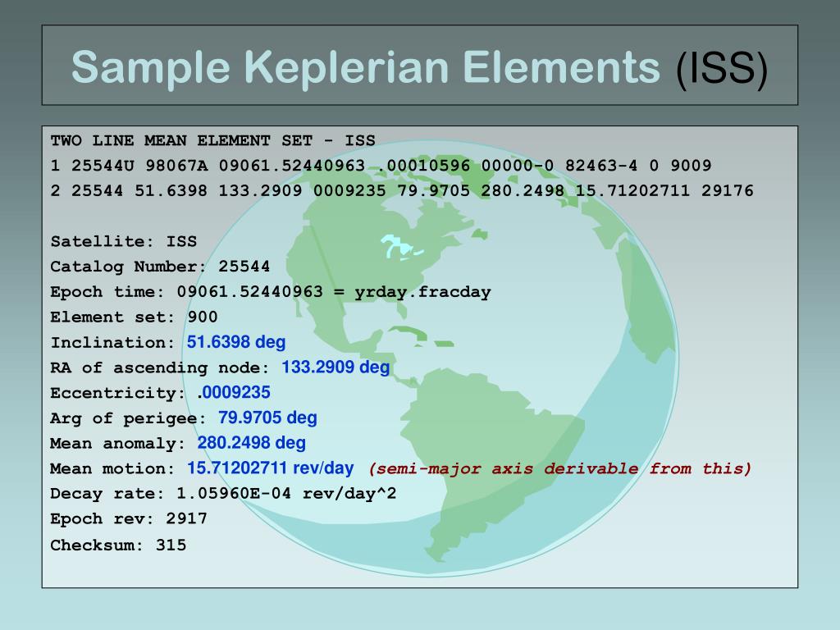Click the 'RA of ascending node:' label
Viewport: 840px width, 630px height.
pos(160,367)
